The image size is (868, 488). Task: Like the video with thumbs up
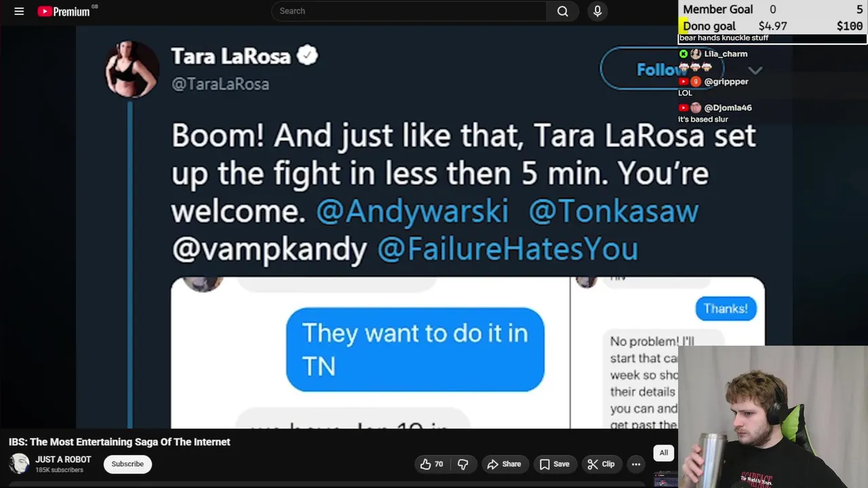[x=431, y=464]
